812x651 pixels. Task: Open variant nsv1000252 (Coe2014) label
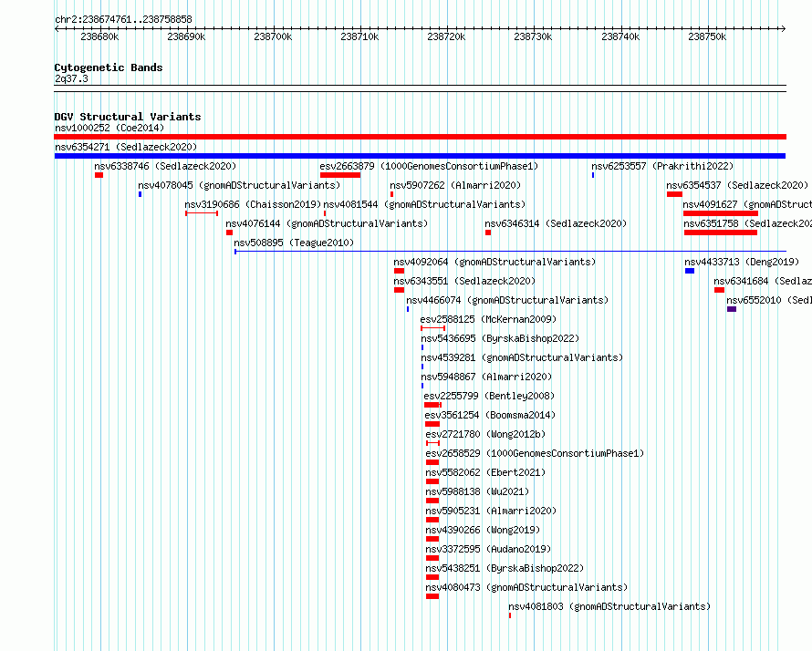[x=109, y=128]
